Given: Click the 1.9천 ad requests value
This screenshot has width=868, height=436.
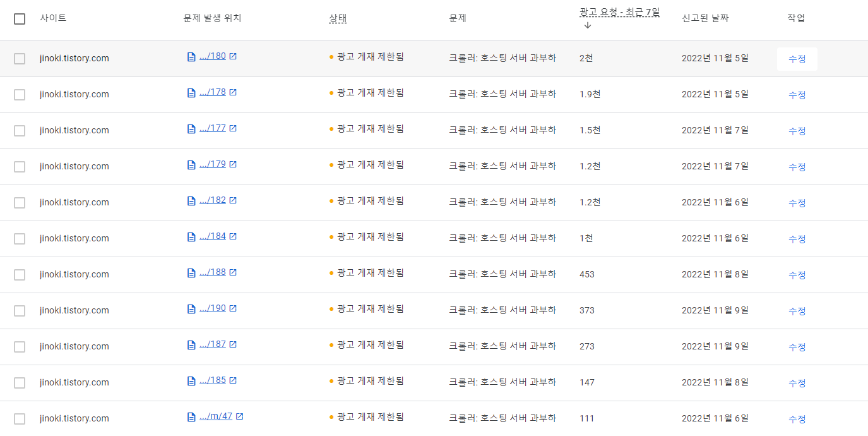Looking at the screenshot, I should pyautogui.click(x=590, y=94).
